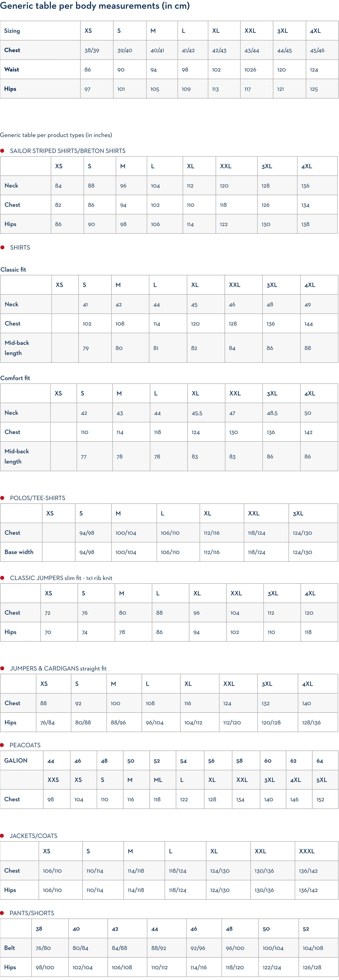Click the Generic table per product types text
The image size is (339, 980).
[56, 135]
